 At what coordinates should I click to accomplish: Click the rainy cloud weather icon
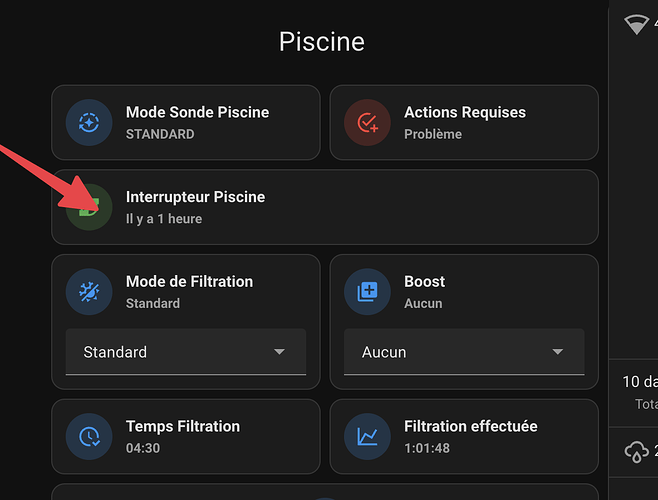637,452
